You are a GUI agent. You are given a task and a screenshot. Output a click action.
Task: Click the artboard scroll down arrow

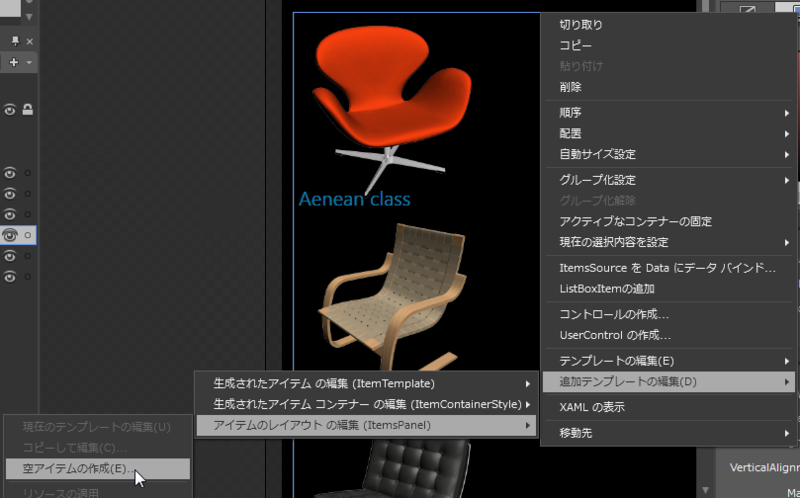705,490
